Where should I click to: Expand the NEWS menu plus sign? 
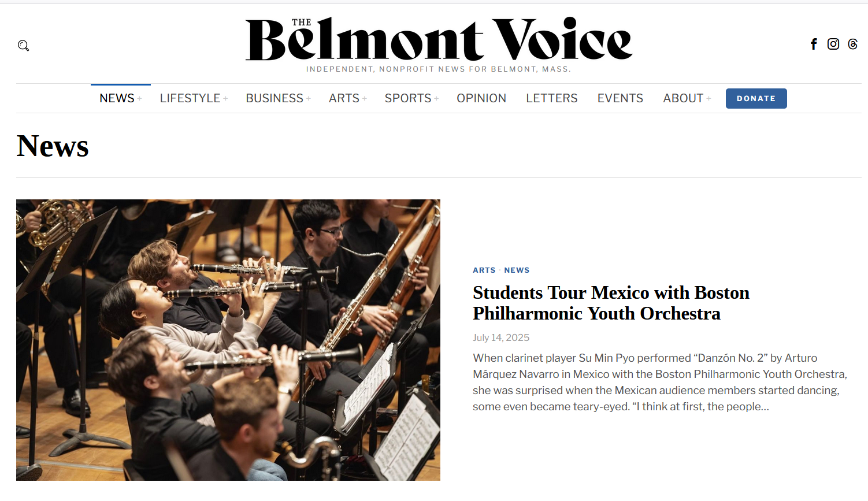tap(139, 99)
